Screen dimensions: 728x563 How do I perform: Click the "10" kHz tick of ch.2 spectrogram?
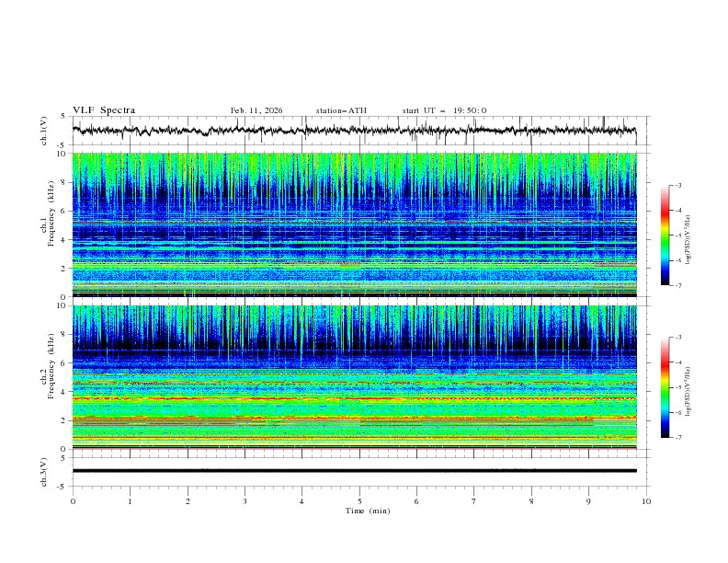pyautogui.click(x=62, y=305)
